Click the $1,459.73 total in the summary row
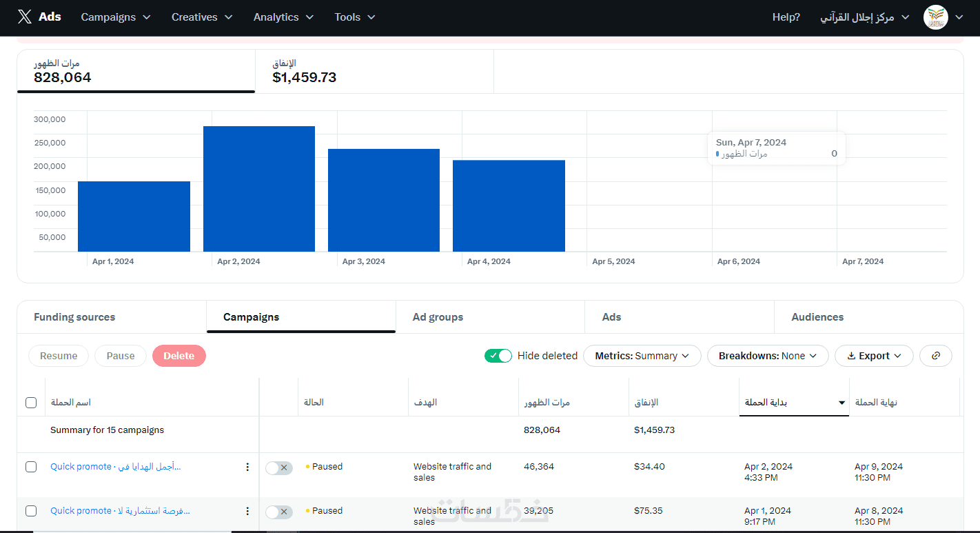Image resolution: width=980 pixels, height=533 pixels. 655,430
